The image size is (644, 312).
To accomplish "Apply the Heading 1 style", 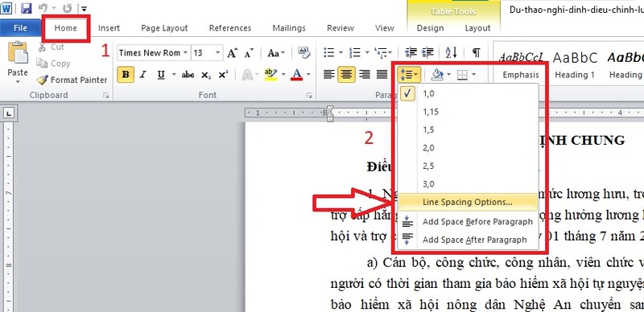I will click(x=575, y=64).
